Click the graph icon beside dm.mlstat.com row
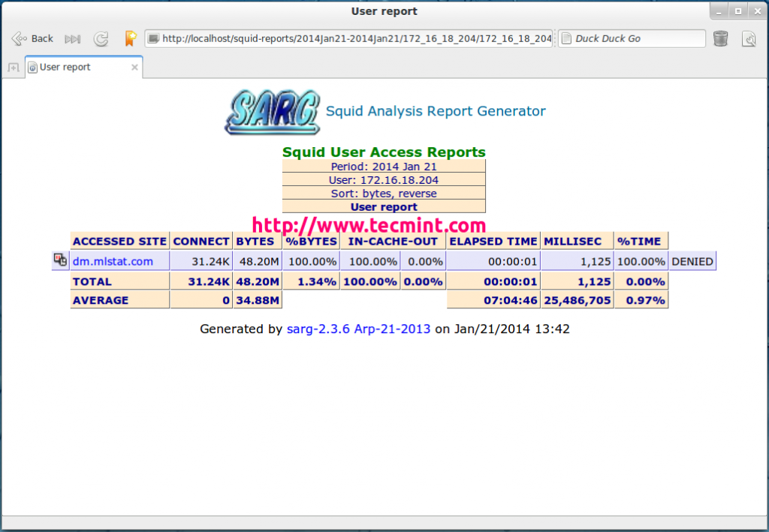769x532 pixels. (59, 259)
